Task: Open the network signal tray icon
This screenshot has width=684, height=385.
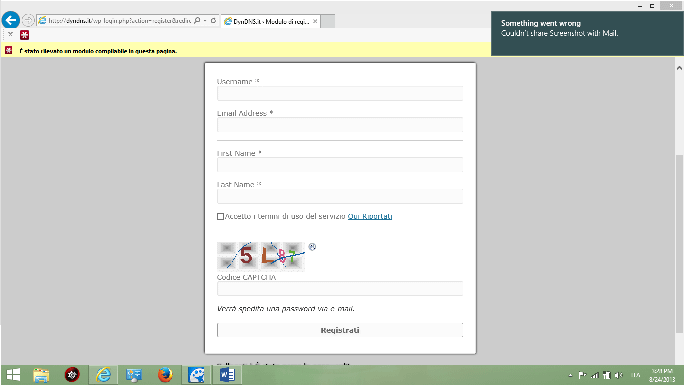Action: tap(595, 375)
